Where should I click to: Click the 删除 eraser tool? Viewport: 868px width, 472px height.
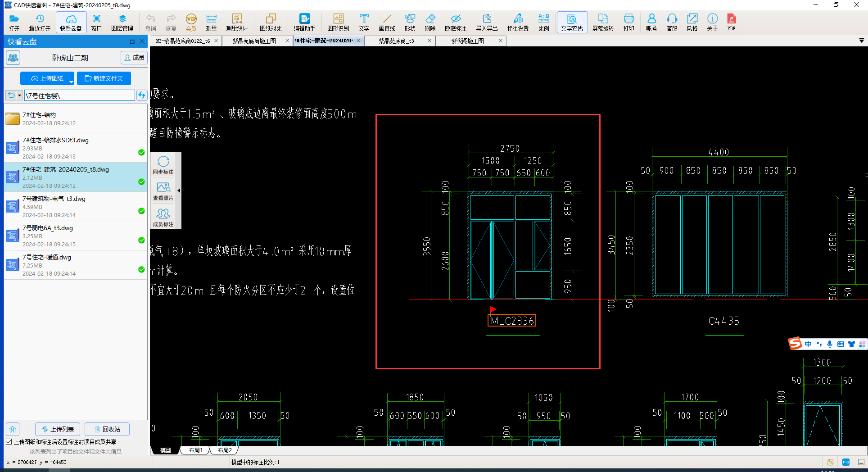click(430, 23)
